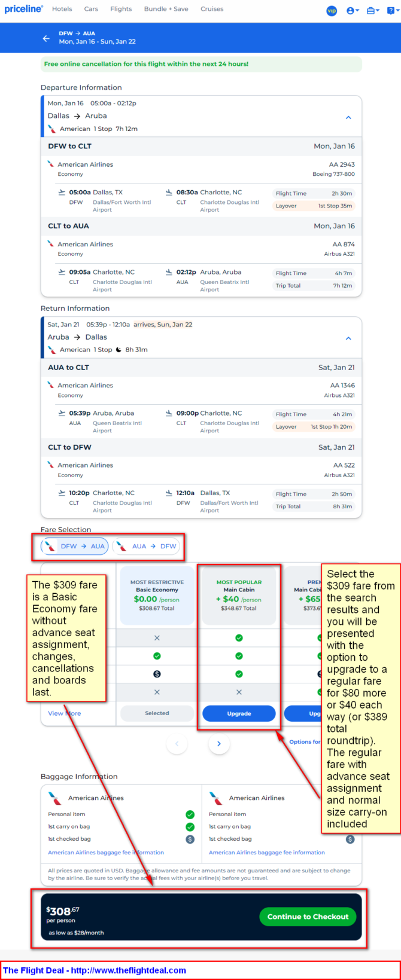Select the DFW → AUA fare tab

pos(75,546)
